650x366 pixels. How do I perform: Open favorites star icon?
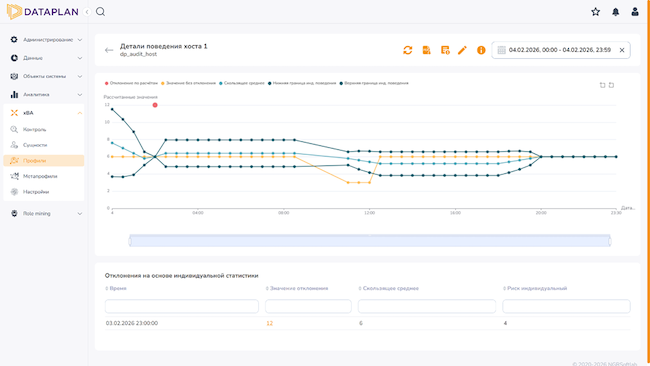click(596, 12)
